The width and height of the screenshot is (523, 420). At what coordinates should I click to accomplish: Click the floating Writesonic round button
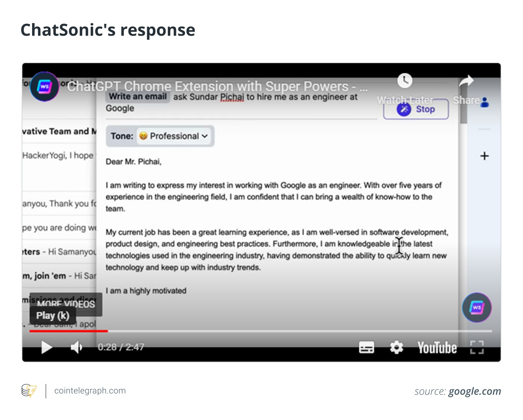477,307
